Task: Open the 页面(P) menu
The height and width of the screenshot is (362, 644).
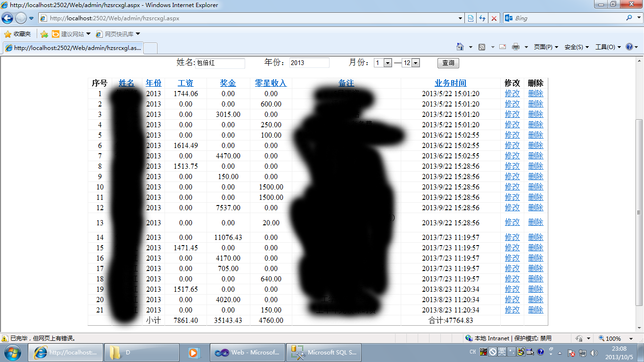Action: click(x=546, y=47)
